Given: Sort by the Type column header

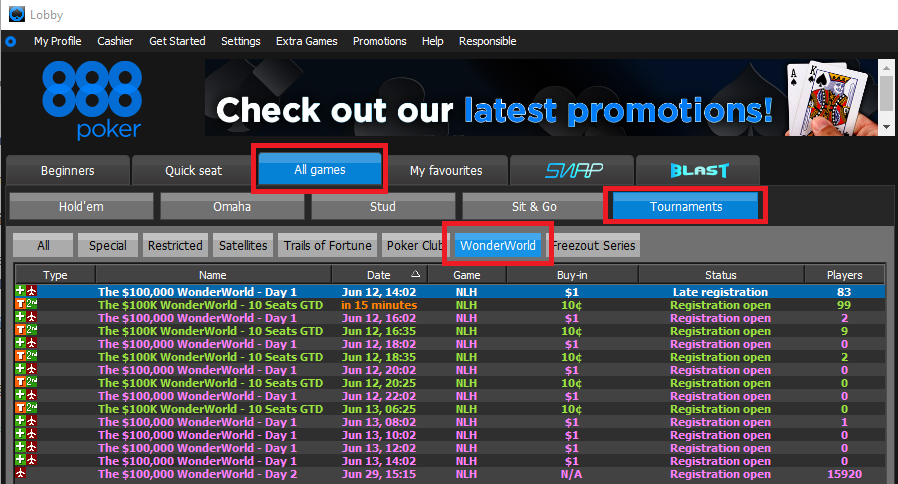Looking at the screenshot, I should [x=55, y=275].
